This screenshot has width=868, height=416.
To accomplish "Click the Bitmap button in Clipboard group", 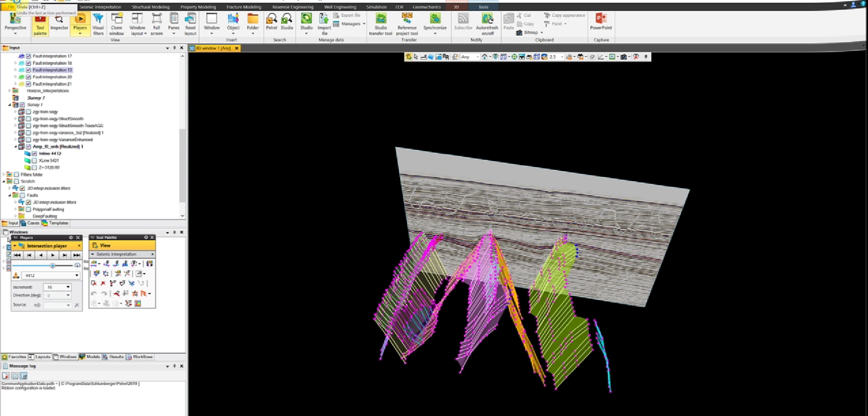I will (x=530, y=33).
